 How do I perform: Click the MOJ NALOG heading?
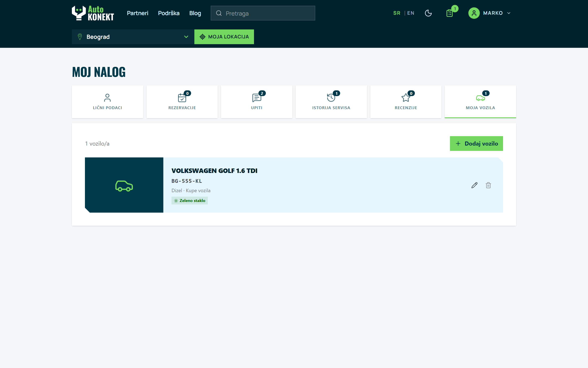(99, 72)
